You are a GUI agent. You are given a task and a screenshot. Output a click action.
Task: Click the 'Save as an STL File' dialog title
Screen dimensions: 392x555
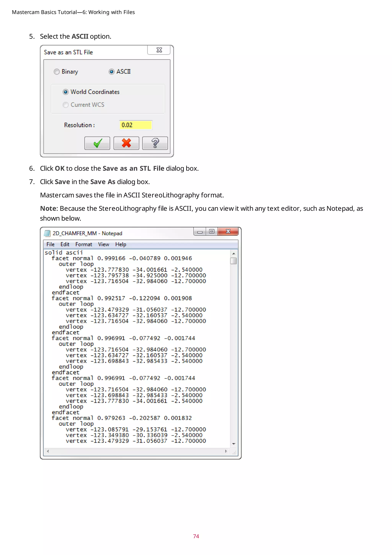click(68, 52)
